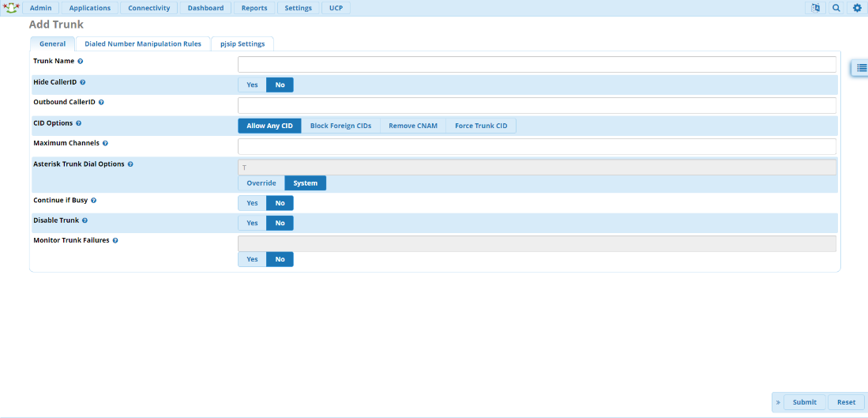Open the settings gear icon
The width and height of the screenshot is (868, 418).
pos(857,8)
